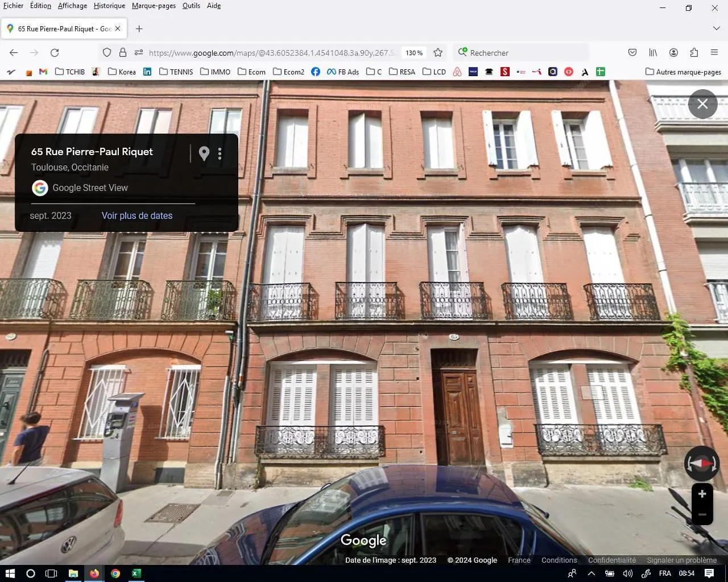Open the Airbnb bookmark icon

(x=457, y=72)
